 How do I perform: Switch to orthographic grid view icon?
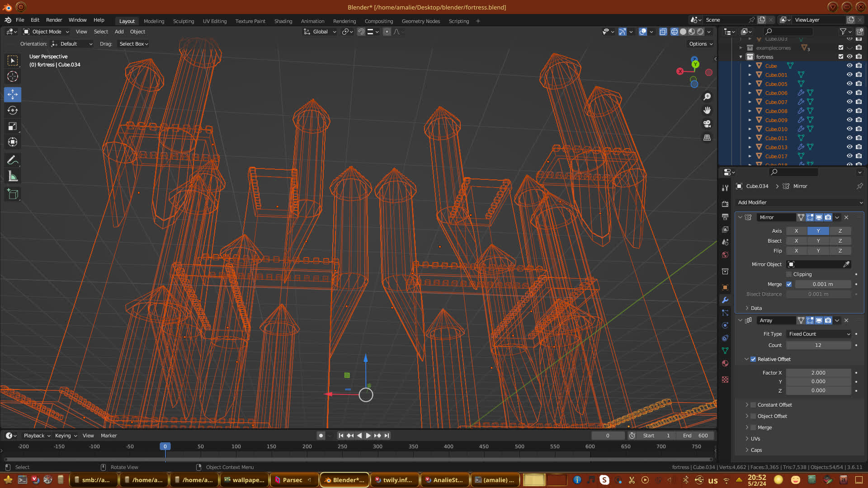pos(707,138)
